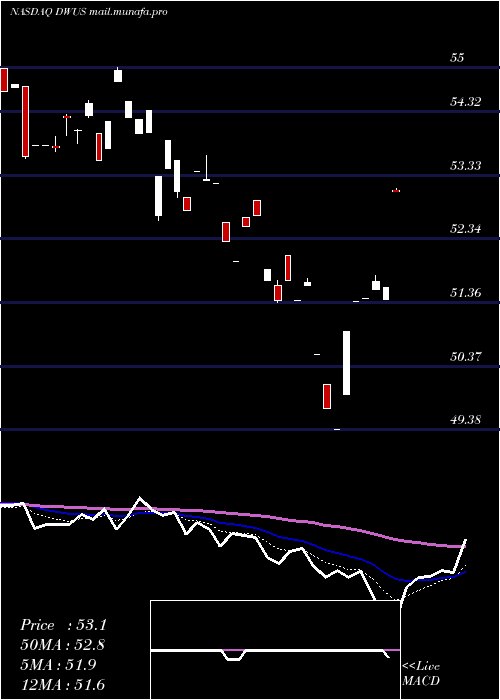Click the long red candle at the chart's left

point(25,121)
